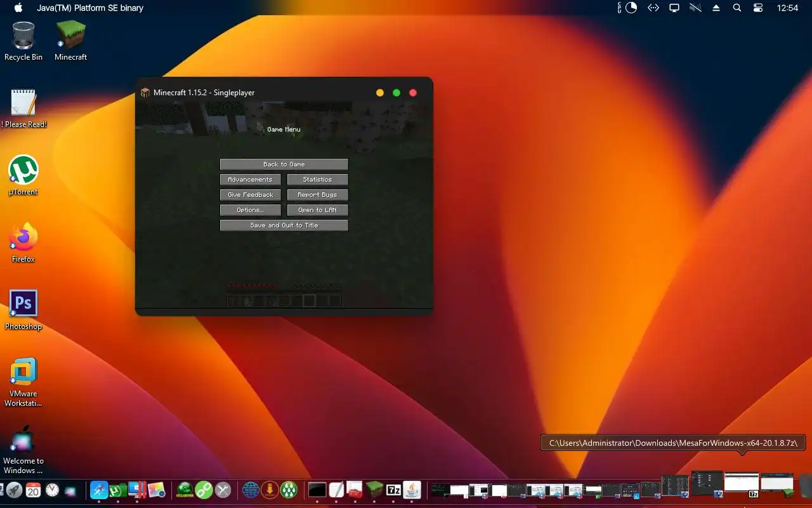
Task: Click the 12:54 clock in menu bar
Action: point(787,8)
